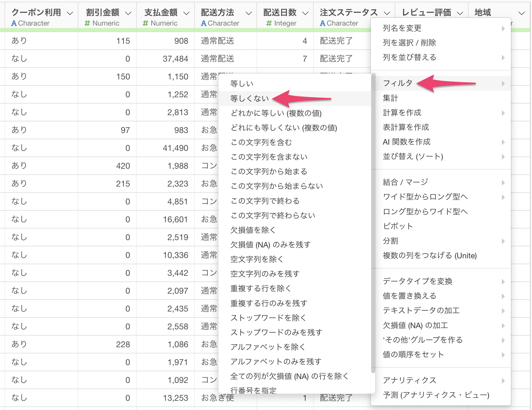Click the Character type icon under 配送方法
532x410 pixels.
click(203, 23)
